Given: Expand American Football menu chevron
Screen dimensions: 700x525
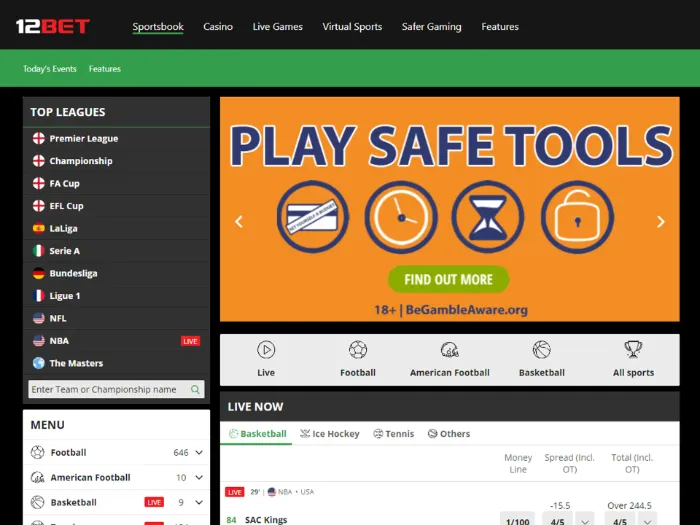Looking at the screenshot, I should click(x=199, y=477).
